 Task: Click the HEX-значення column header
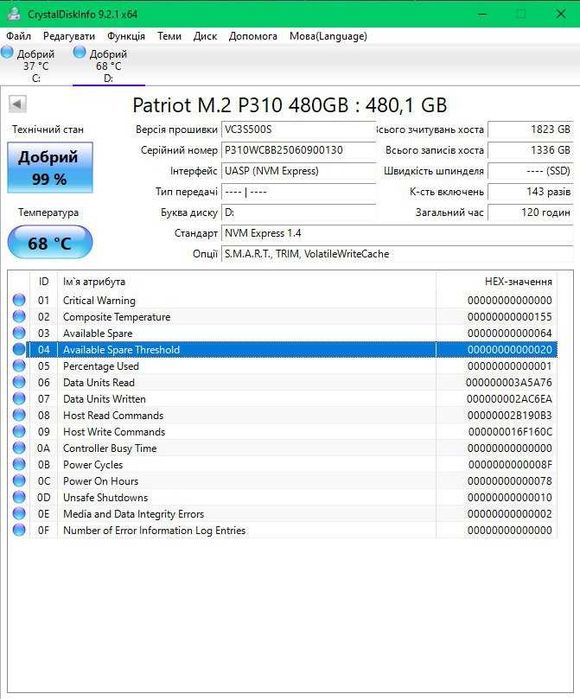[496, 281]
